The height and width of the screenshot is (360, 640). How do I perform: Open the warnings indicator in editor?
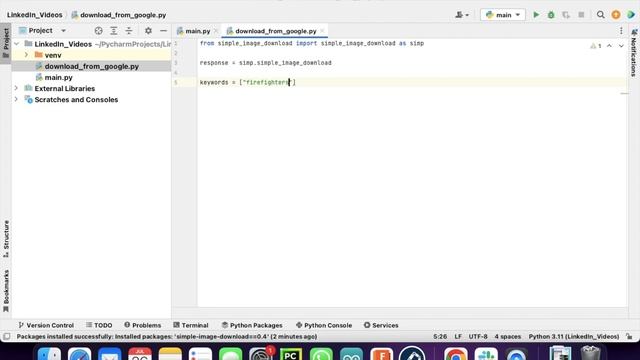pyautogui.click(x=596, y=46)
